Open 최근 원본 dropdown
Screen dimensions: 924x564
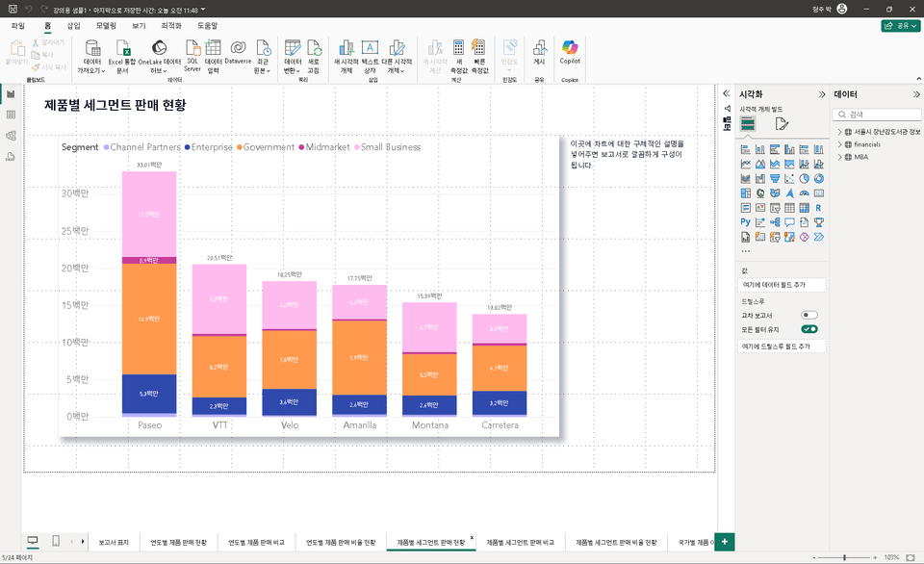pyautogui.click(x=263, y=57)
